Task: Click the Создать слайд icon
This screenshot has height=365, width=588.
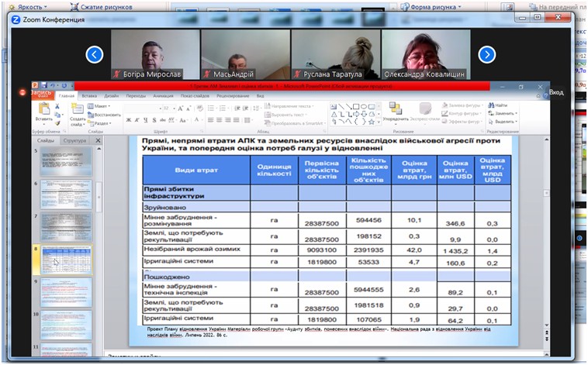Action: tap(78, 108)
